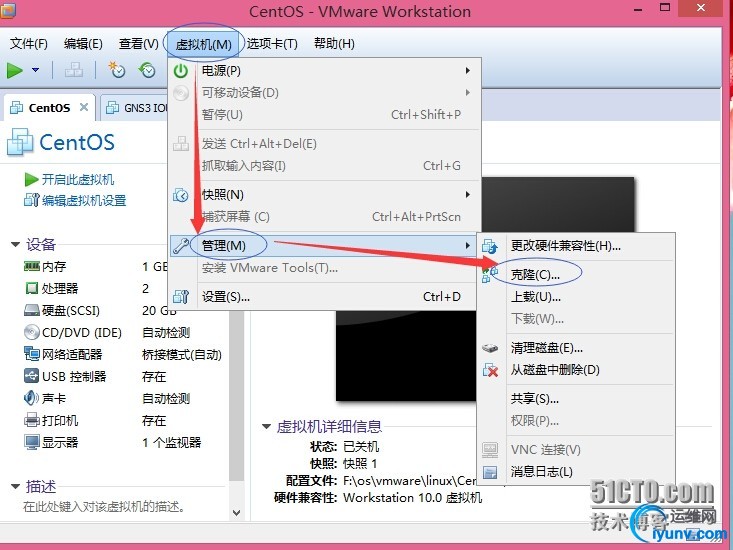Click the 桥接模式(自动) network value

coord(181,355)
